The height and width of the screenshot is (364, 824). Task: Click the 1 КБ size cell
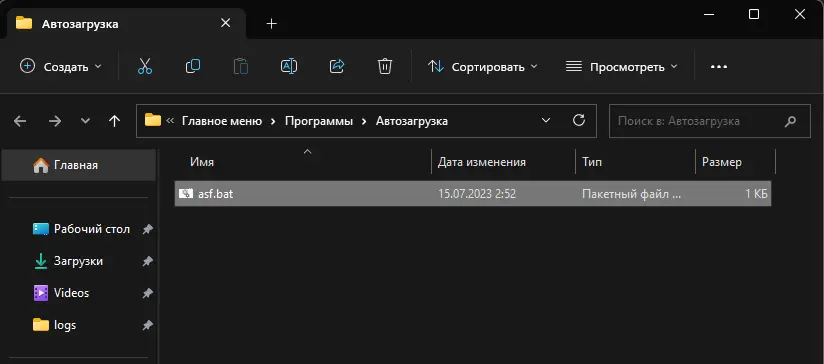[757, 194]
